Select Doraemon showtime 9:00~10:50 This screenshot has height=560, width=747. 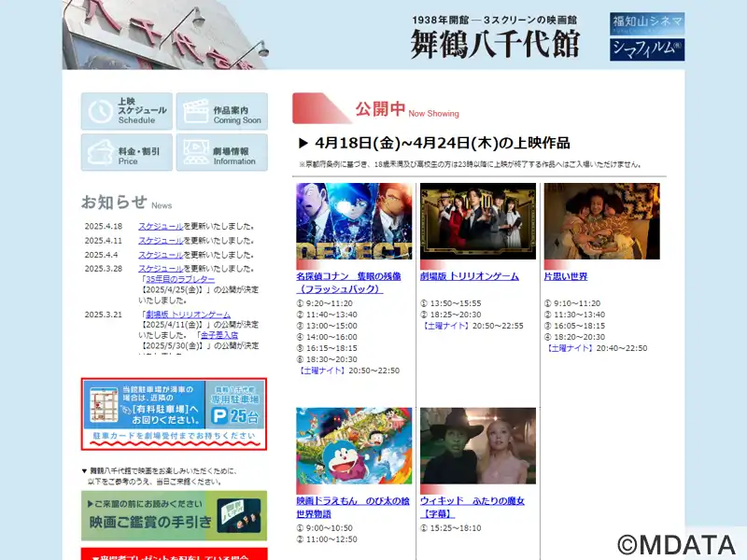pyautogui.click(x=324, y=528)
